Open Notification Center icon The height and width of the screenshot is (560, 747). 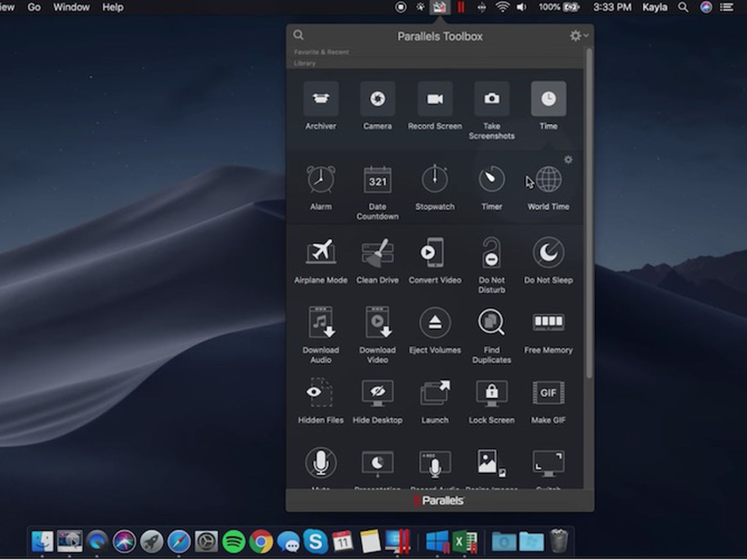(x=727, y=7)
